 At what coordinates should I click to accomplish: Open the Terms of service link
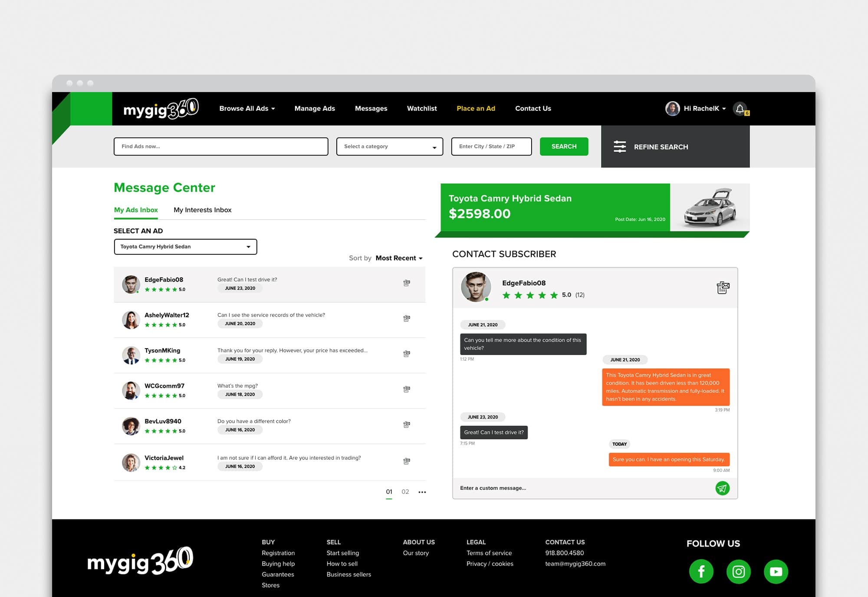(x=489, y=553)
